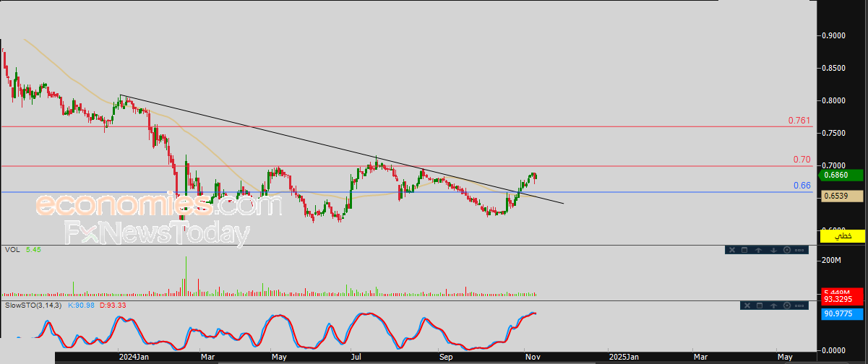Click the 2024Jan date on time axis

tap(134, 357)
